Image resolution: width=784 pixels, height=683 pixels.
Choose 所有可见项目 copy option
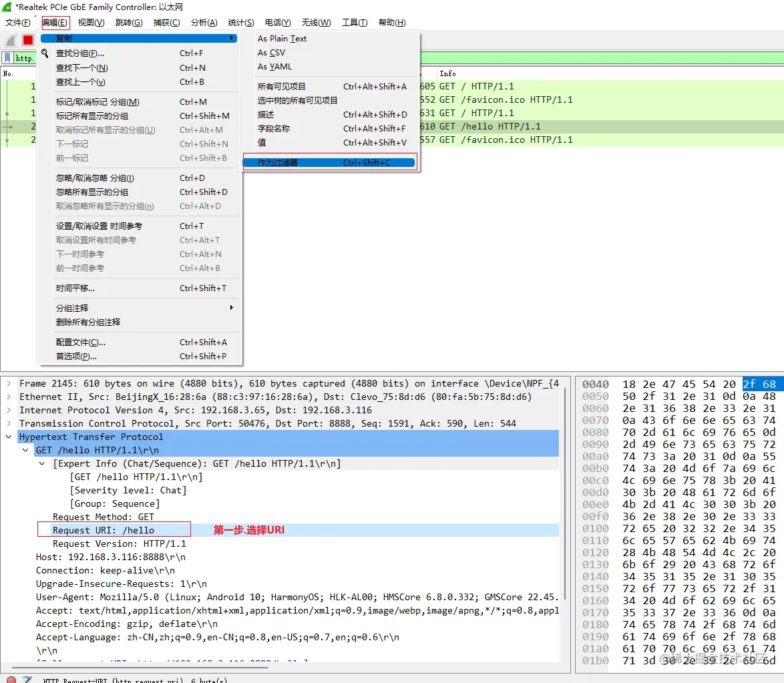click(x=331, y=87)
